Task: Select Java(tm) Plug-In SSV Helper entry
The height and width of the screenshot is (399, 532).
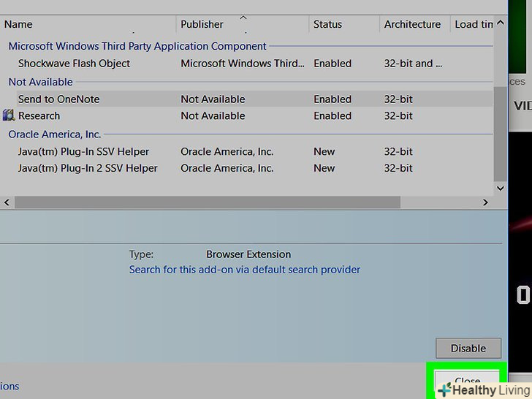Action: pos(83,151)
